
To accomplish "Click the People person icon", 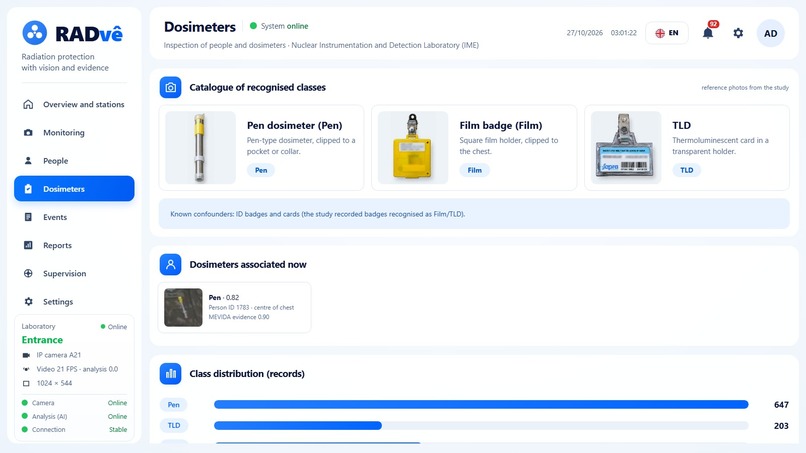I will pos(28,161).
